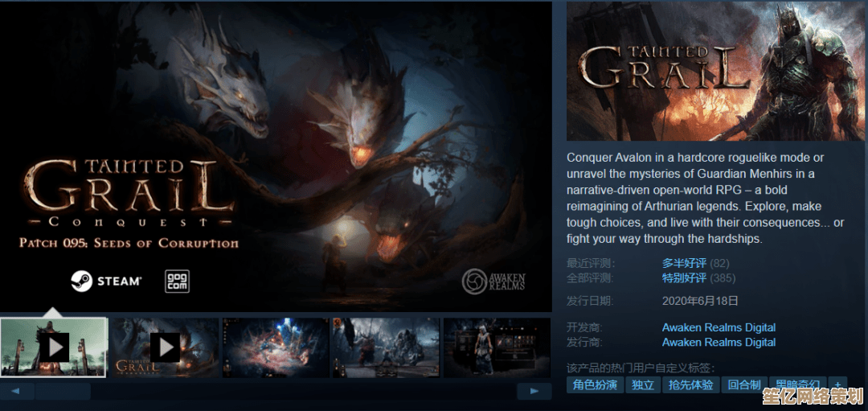Play the second Tainted Grail trailer thumbnail

pyautogui.click(x=165, y=347)
